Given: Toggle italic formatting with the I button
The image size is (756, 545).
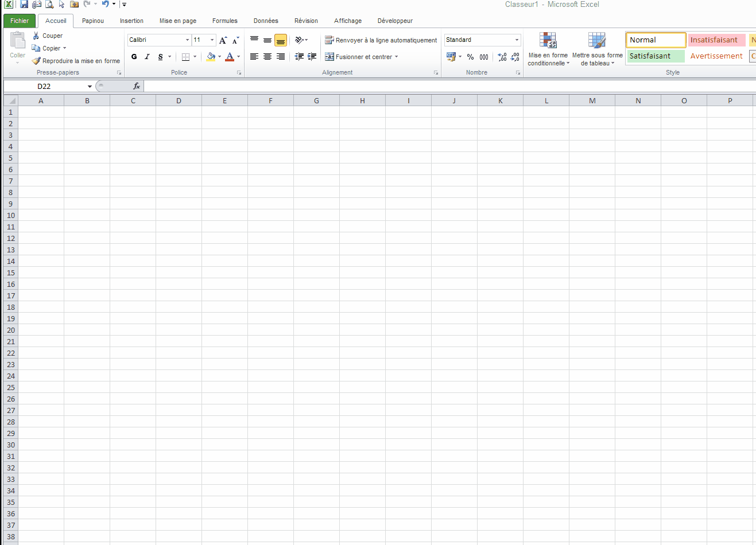Looking at the screenshot, I should pos(147,57).
